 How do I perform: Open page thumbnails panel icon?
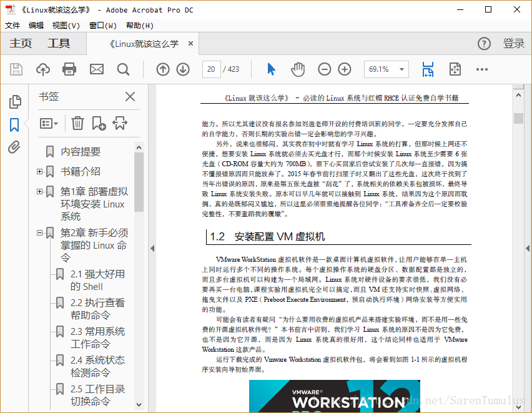15,102
